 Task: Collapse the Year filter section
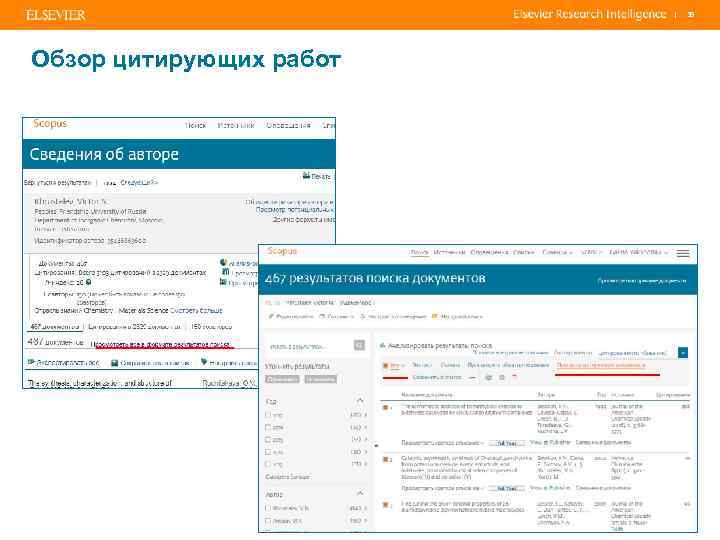tap(360, 401)
